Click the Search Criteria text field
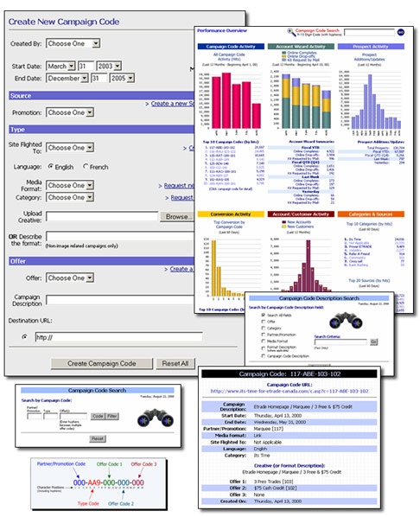The image size is (420, 517). click(340, 342)
